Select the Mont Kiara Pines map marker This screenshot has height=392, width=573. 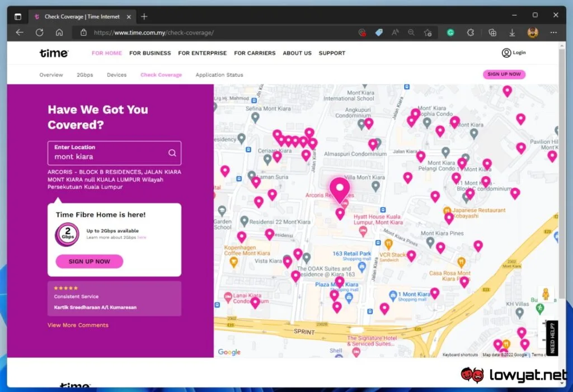430,242
